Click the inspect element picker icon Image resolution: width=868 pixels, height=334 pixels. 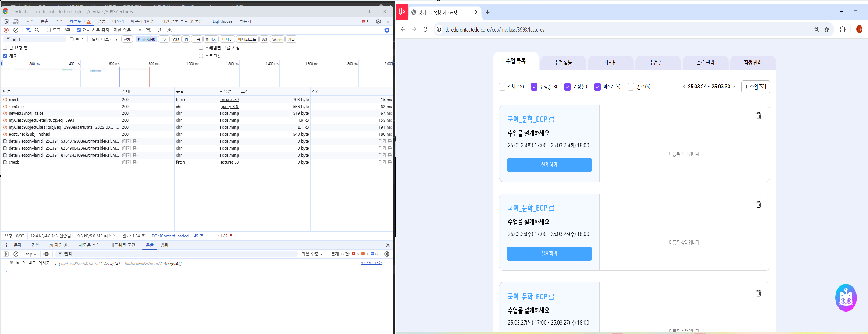(6, 21)
